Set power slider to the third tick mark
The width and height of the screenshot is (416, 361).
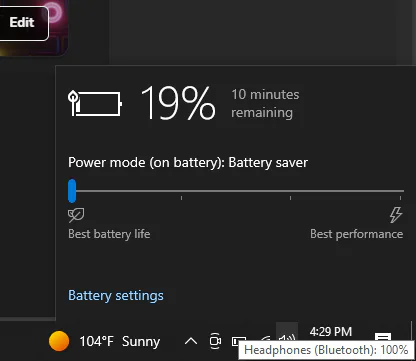tap(290, 191)
